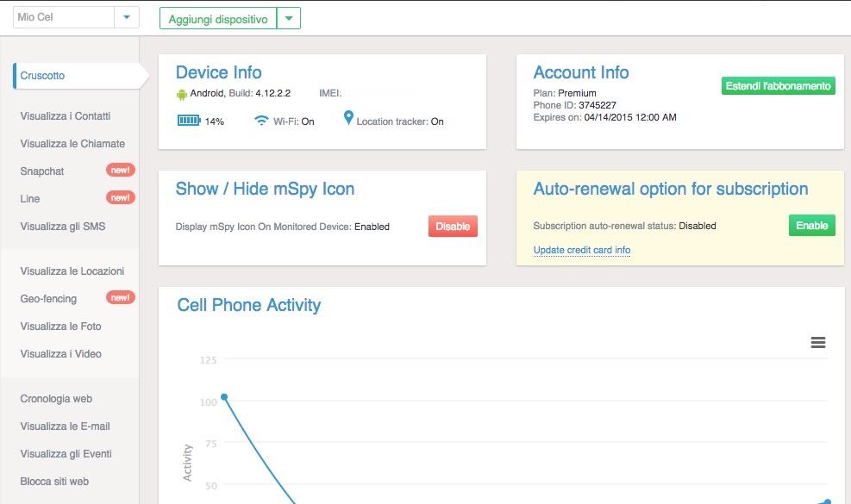Open Blocca siti web in sidebar
This screenshot has height=504, width=851.
click(54, 482)
